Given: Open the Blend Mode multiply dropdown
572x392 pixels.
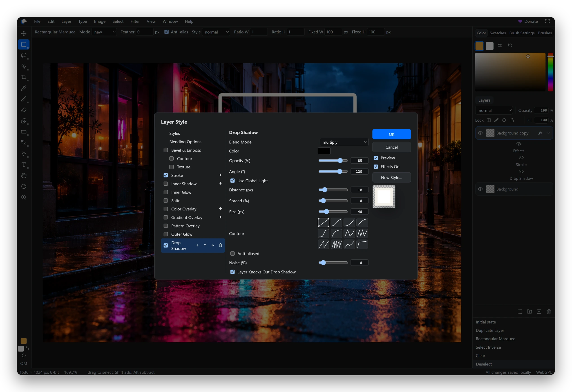Looking at the screenshot, I should (344, 142).
